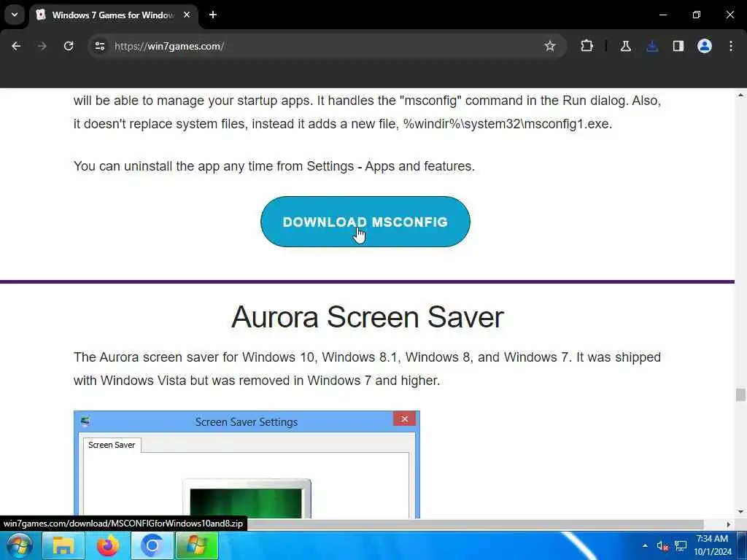Click the Download MSCONFIG button
Viewport: 747px width, 560px height.
(x=365, y=222)
